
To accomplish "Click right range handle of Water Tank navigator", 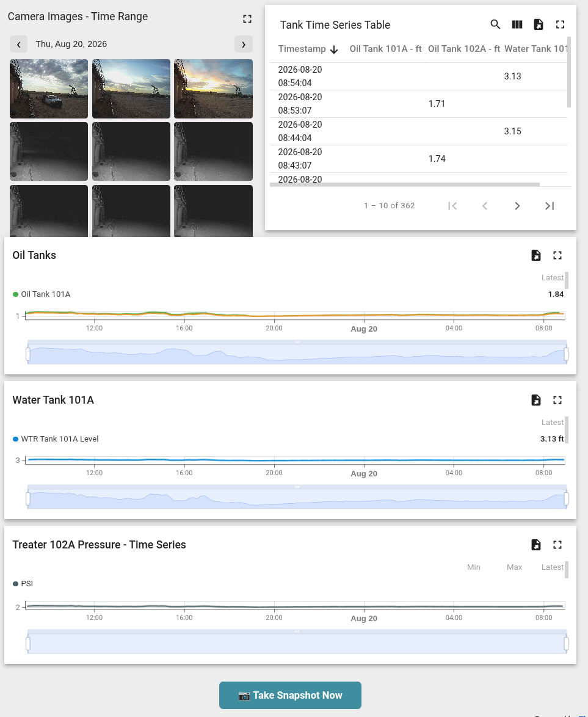I will click(566, 499).
